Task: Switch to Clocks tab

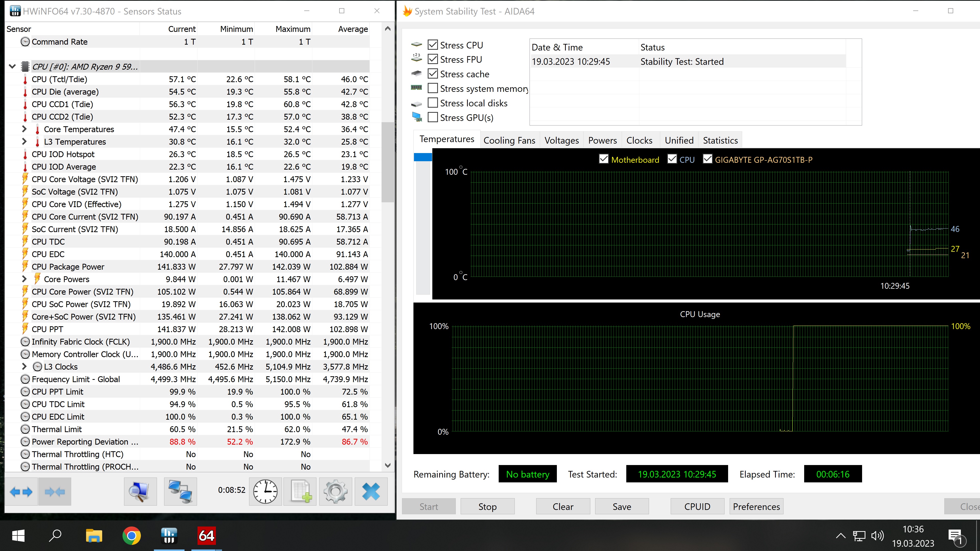Action: point(639,140)
